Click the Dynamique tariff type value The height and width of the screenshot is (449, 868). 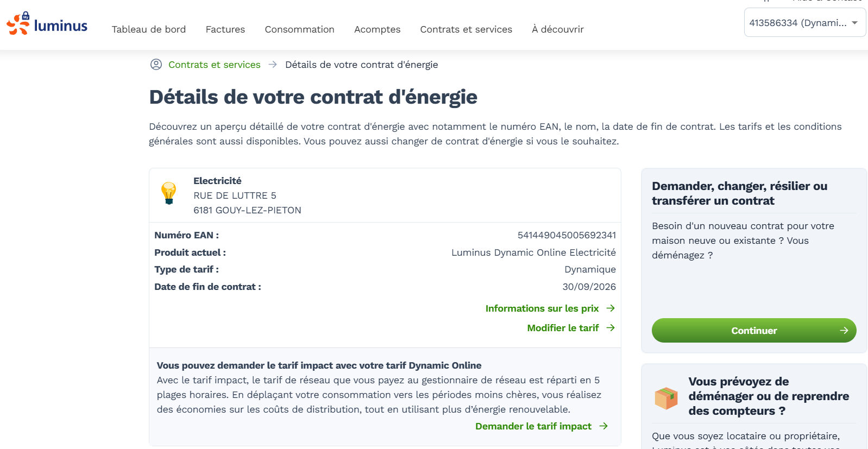(x=590, y=269)
